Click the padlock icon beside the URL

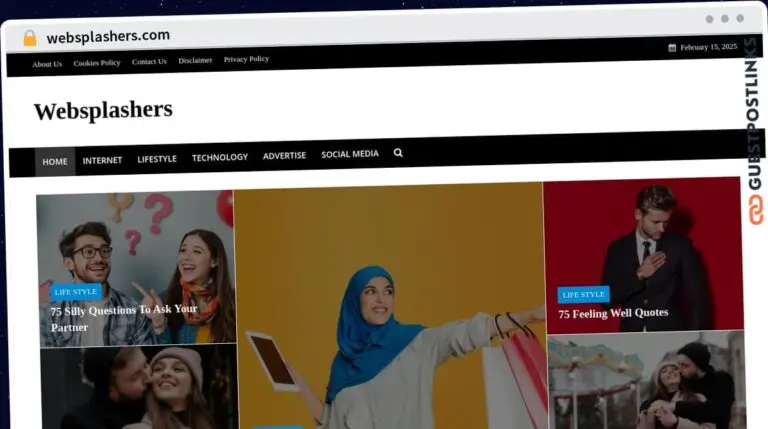point(30,38)
